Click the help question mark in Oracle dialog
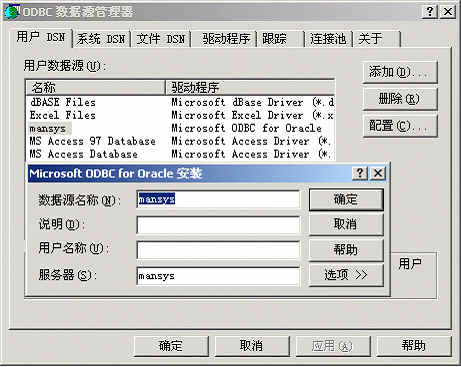This screenshot has height=367, width=461. (360, 173)
